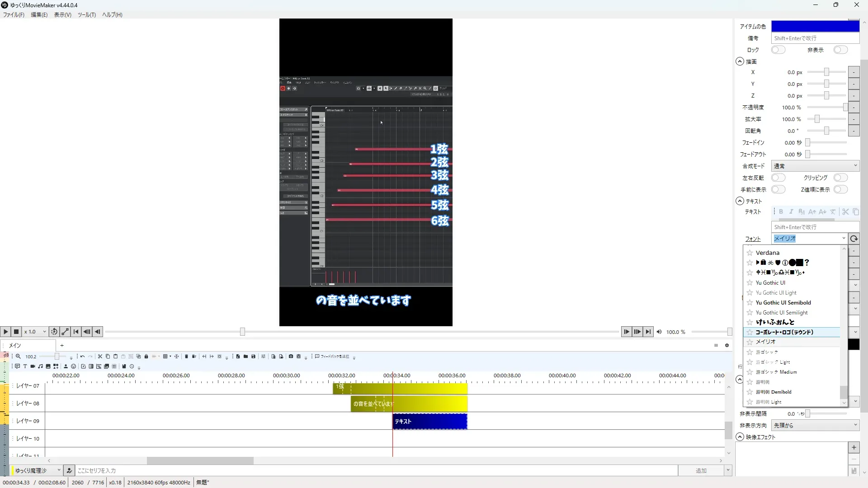
Task: Click the scissors cut icon in timeline toolbar
Action: (x=100, y=357)
